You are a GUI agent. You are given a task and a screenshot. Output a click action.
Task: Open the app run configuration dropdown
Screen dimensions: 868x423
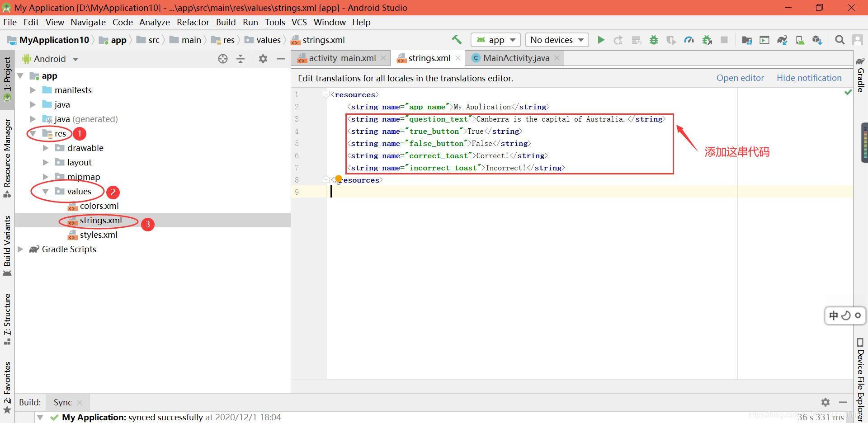pos(496,40)
